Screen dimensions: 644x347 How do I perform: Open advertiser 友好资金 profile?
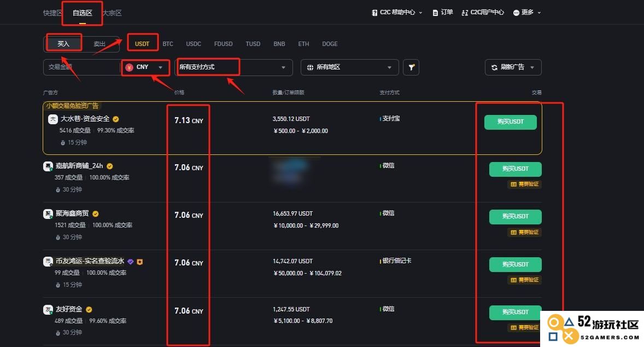(x=69, y=309)
